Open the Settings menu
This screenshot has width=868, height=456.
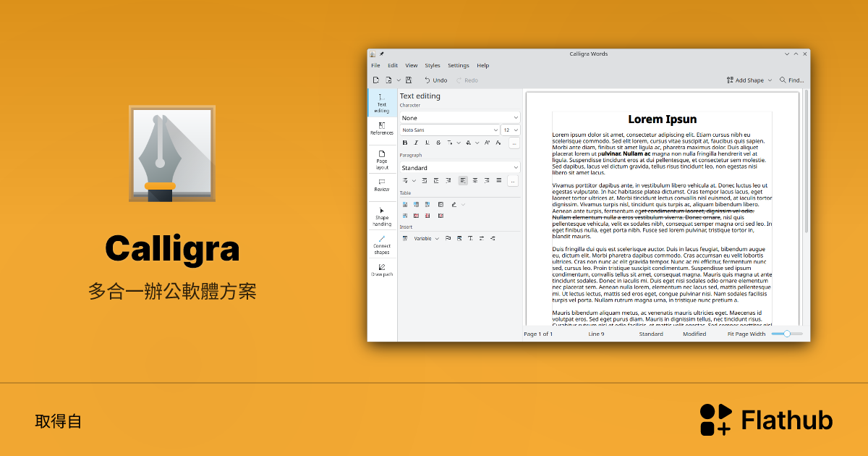(458, 65)
